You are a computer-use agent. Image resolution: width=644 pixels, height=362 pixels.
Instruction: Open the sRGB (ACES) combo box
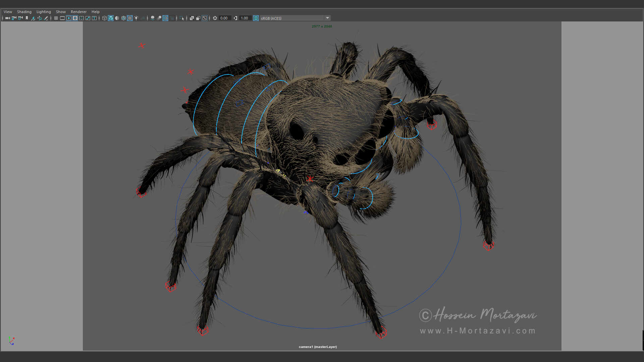[x=292, y=18]
